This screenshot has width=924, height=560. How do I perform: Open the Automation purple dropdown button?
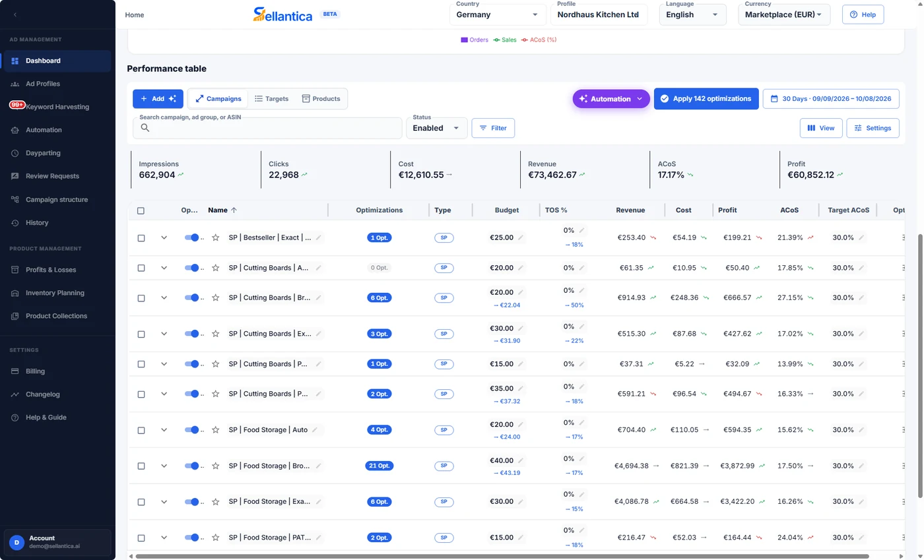pyautogui.click(x=611, y=99)
